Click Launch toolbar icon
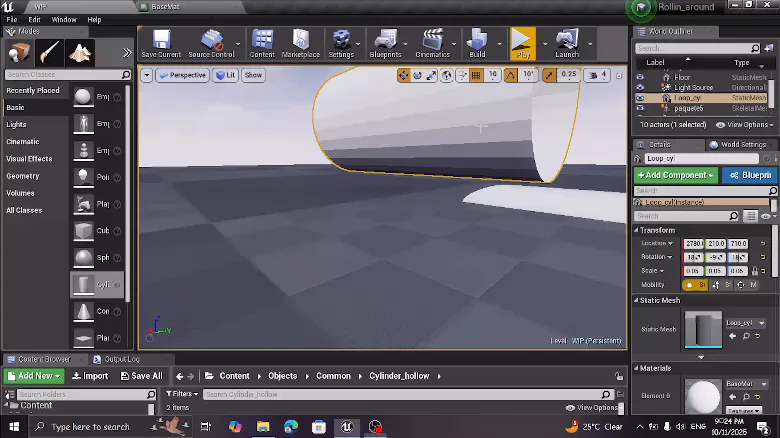 (567, 44)
